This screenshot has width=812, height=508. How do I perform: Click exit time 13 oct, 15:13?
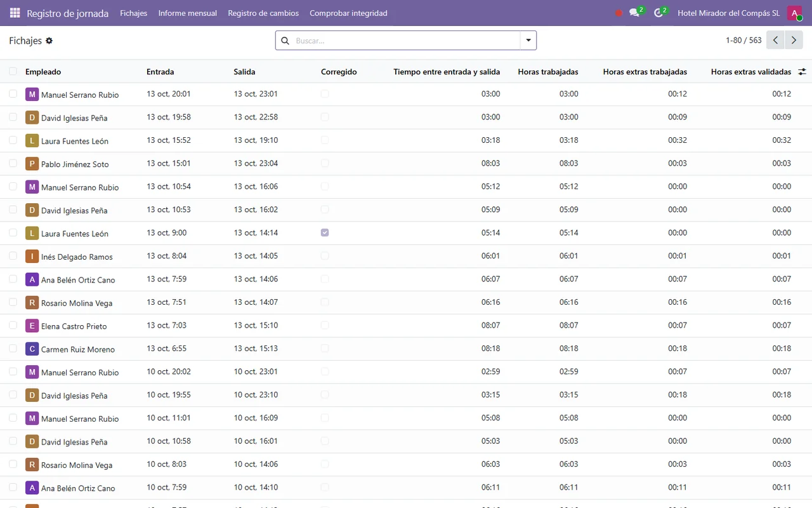coord(256,349)
